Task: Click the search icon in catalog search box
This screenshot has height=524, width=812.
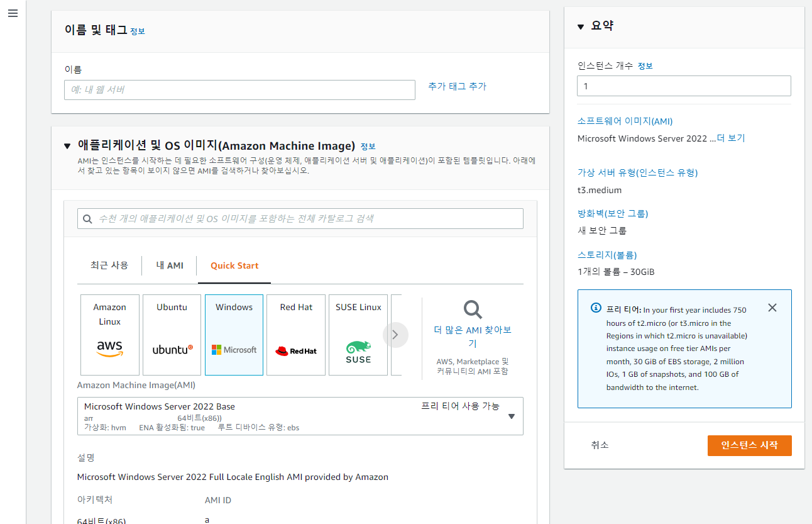Action: (x=88, y=219)
